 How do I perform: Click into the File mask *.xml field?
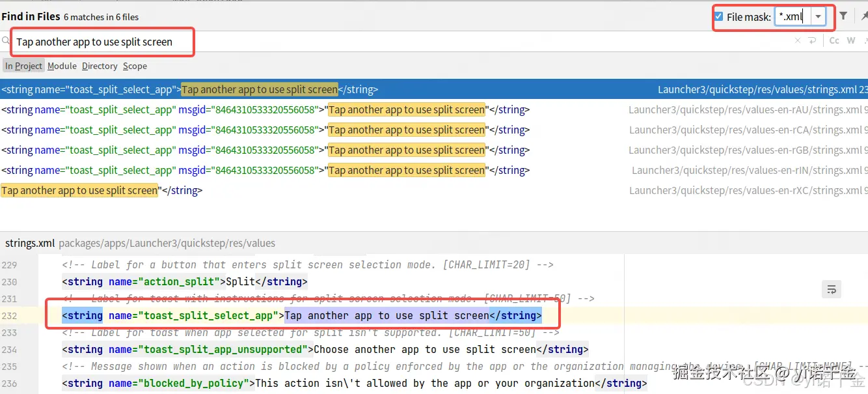coord(793,16)
